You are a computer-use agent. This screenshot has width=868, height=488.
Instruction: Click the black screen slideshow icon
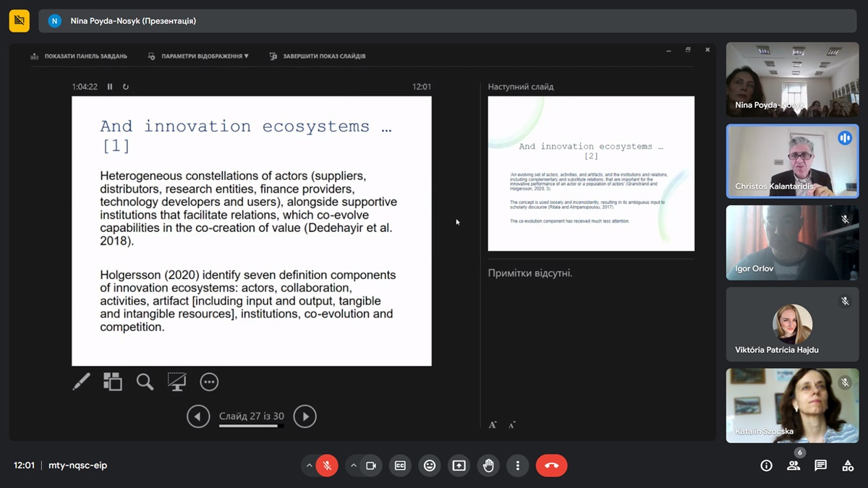(x=176, y=382)
